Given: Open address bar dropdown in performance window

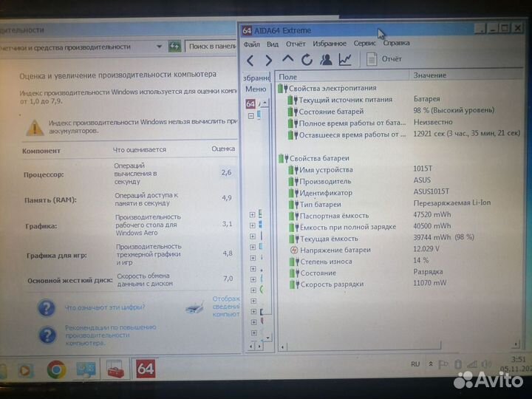Looking at the screenshot, I should coord(159,47).
